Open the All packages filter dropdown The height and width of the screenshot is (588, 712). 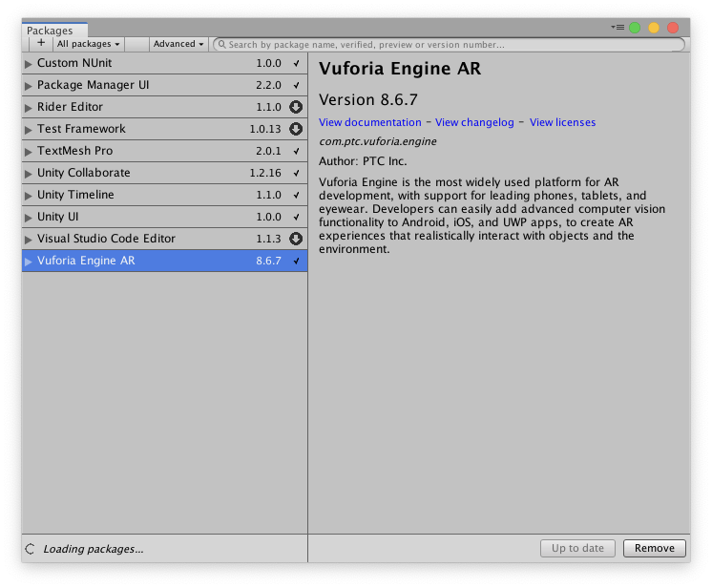click(88, 44)
